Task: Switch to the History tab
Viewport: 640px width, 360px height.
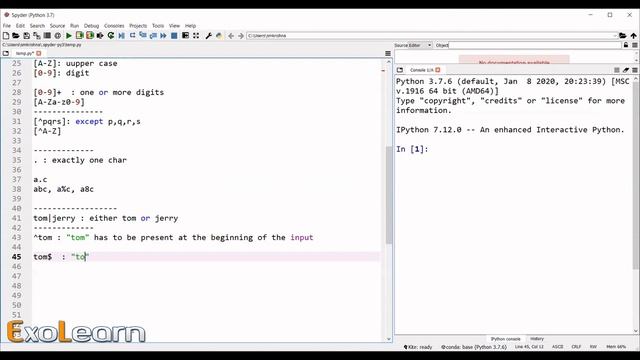Action: (537, 339)
